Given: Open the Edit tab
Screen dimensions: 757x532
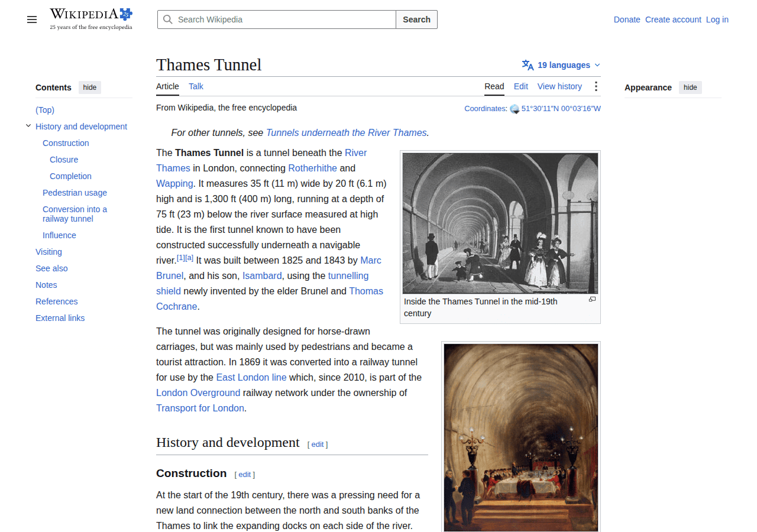Looking at the screenshot, I should (521, 86).
